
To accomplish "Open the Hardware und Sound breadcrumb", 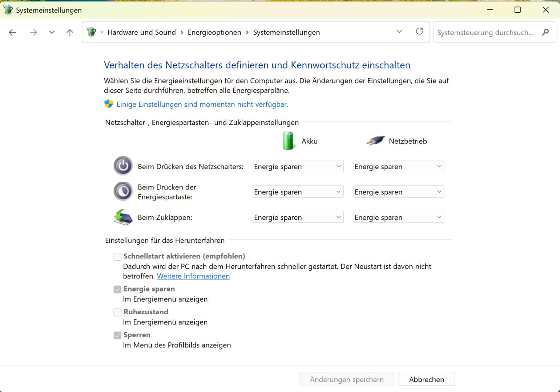I will coord(142,32).
